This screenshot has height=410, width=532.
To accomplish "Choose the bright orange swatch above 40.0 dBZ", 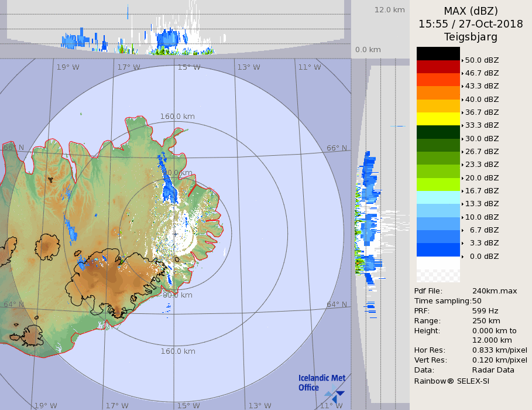I will pos(438,93).
